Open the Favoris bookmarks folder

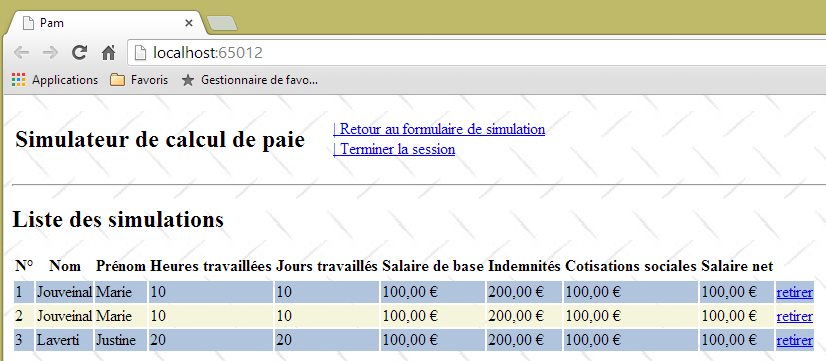click(139, 80)
